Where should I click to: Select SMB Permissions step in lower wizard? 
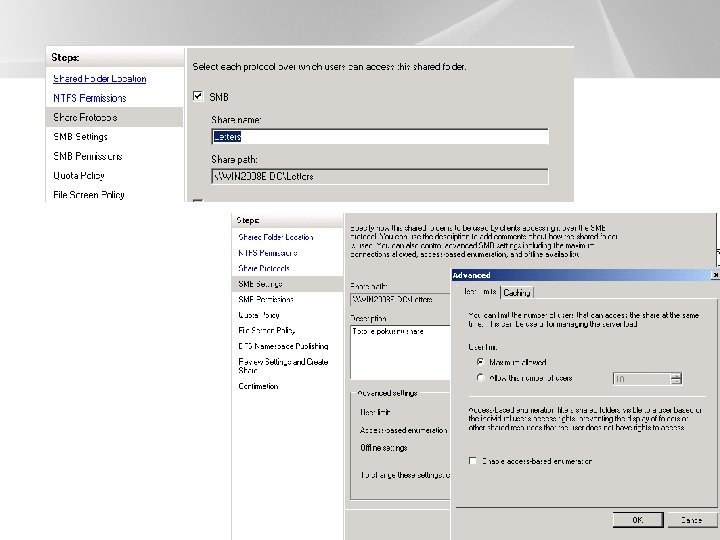266,299
